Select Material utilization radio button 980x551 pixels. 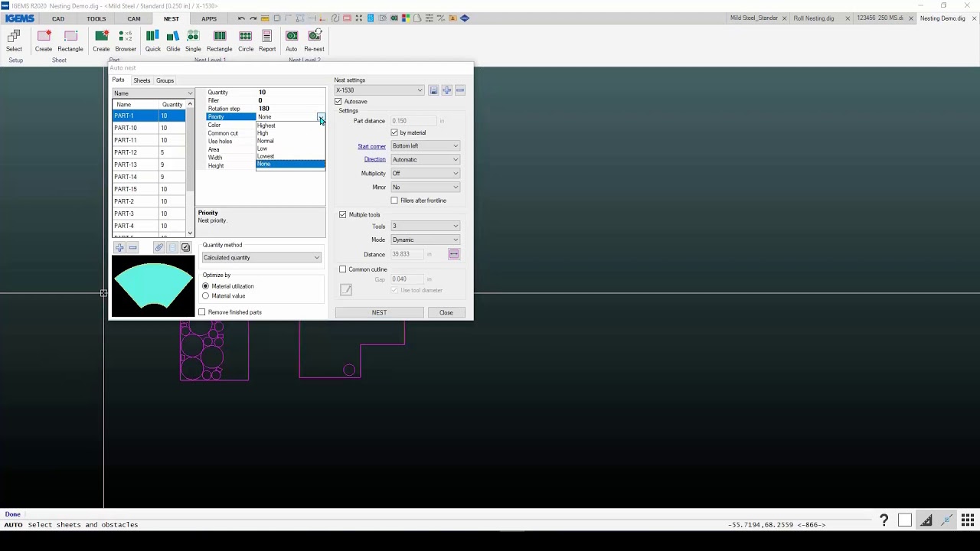205,286
